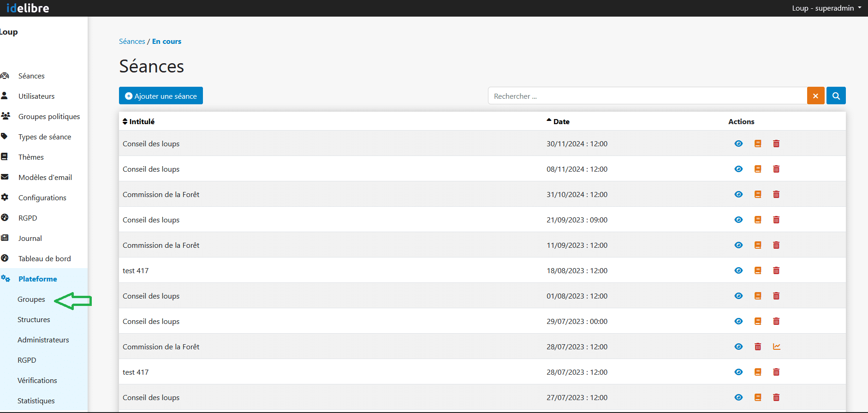Click Ajouter une séance button

coord(161,96)
